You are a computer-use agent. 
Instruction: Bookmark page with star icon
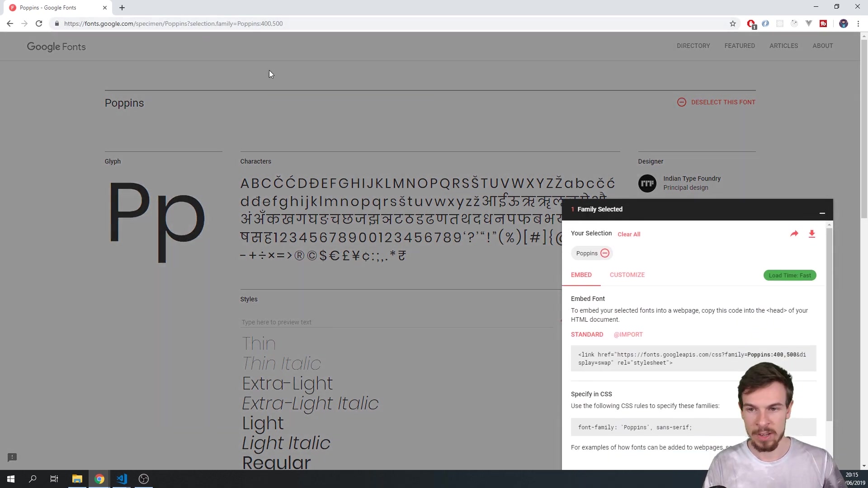click(732, 23)
